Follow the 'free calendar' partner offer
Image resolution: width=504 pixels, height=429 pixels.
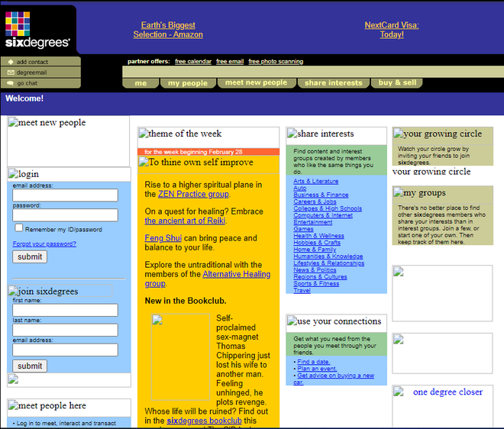click(x=193, y=61)
